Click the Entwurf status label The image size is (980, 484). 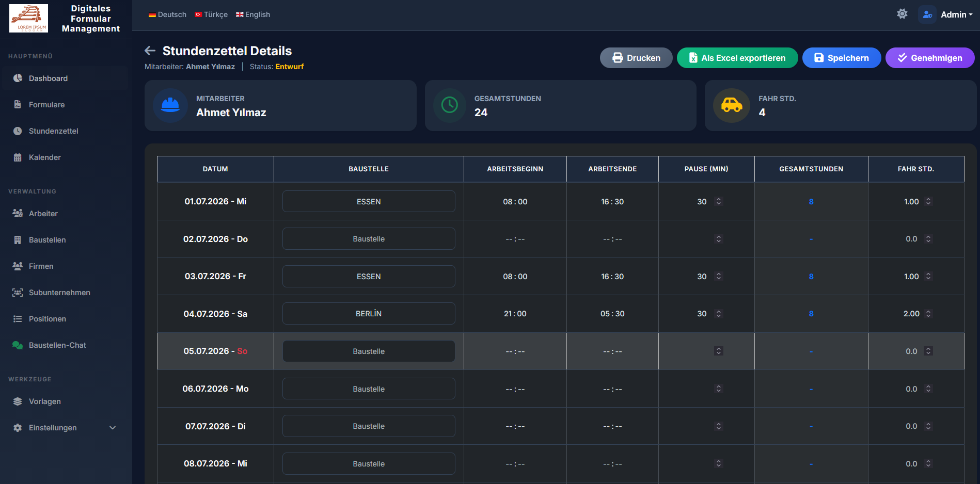(290, 67)
